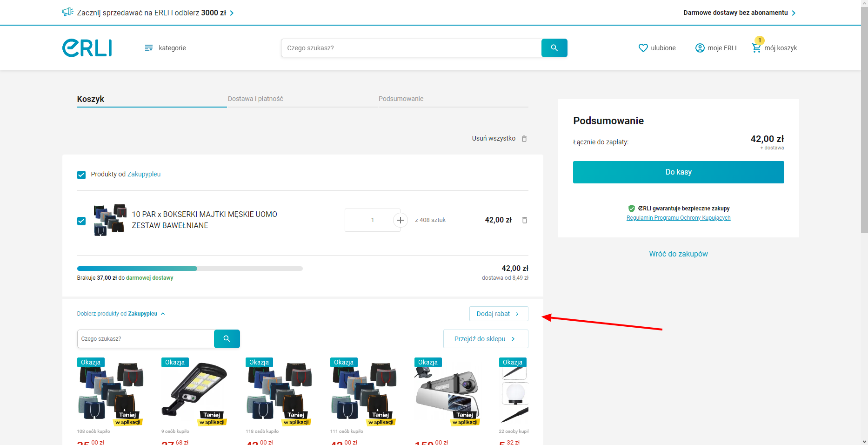Viewport: 868px width, 445px height.
Task: Focus the seller's "Czego szukasz?" search field
Action: [146, 339]
